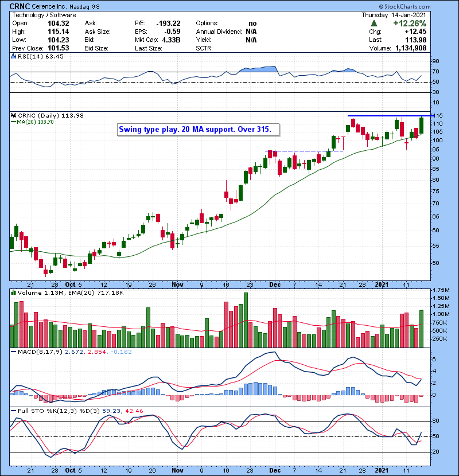The height and width of the screenshot is (476, 459).
Task: Click the blue resistance line at 115
Action: (x=391, y=116)
